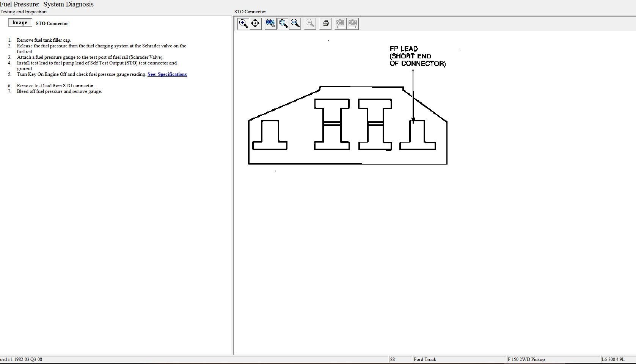Set diagram zoom to 100%
The width and height of the screenshot is (636, 364).
pyautogui.click(x=270, y=24)
